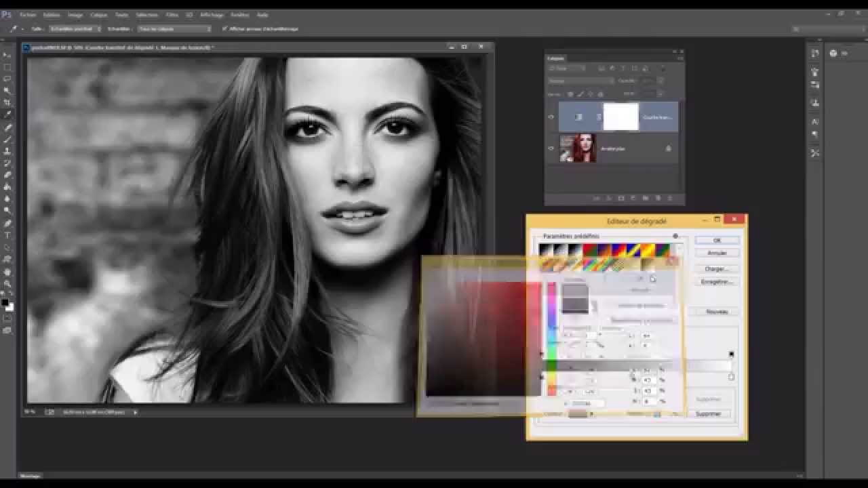Image resolution: width=868 pixels, height=488 pixels.
Task: Open the Taille dropdown in options bar
Action: [x=75, y=29]
